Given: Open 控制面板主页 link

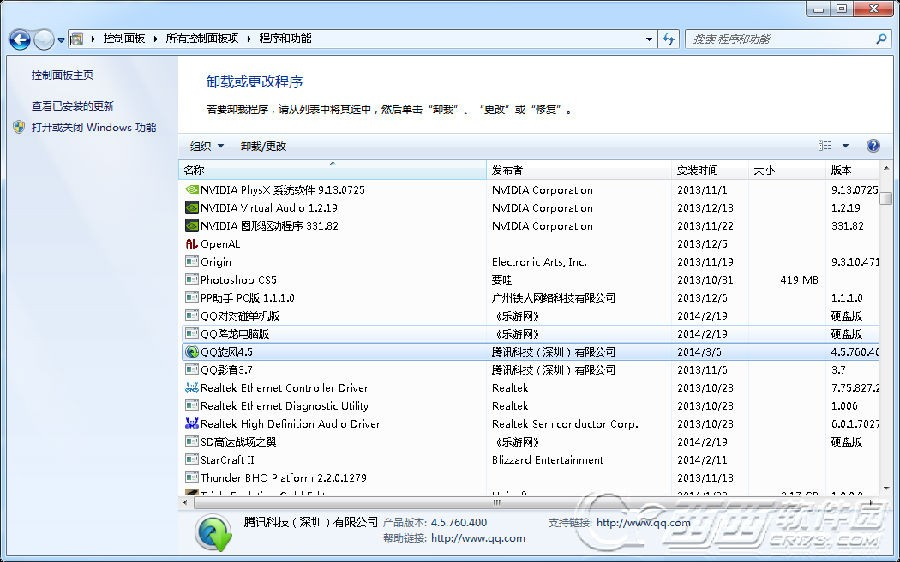Looking at the screenshot, I should click(63, 75).
